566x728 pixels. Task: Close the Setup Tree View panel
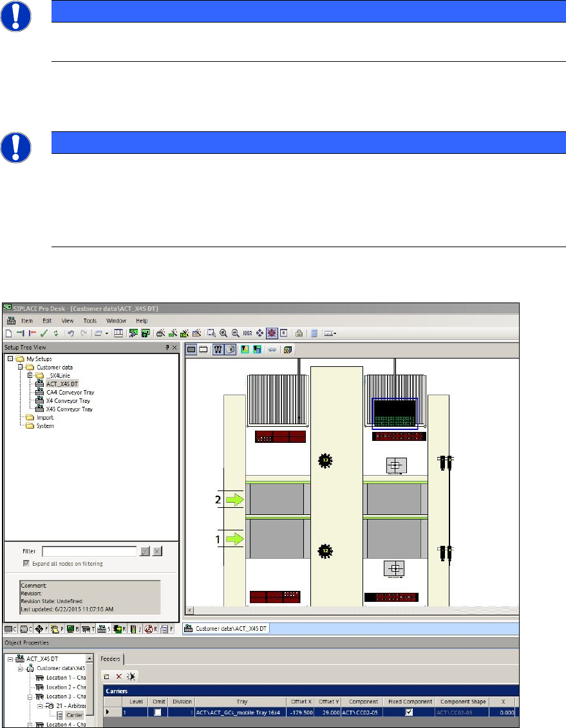[175, 348]
